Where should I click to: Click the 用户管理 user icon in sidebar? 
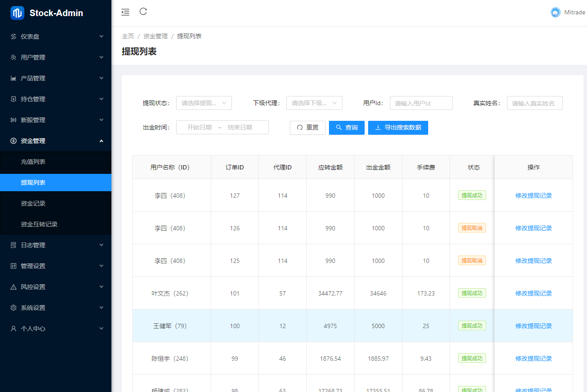tap(13, 57)
